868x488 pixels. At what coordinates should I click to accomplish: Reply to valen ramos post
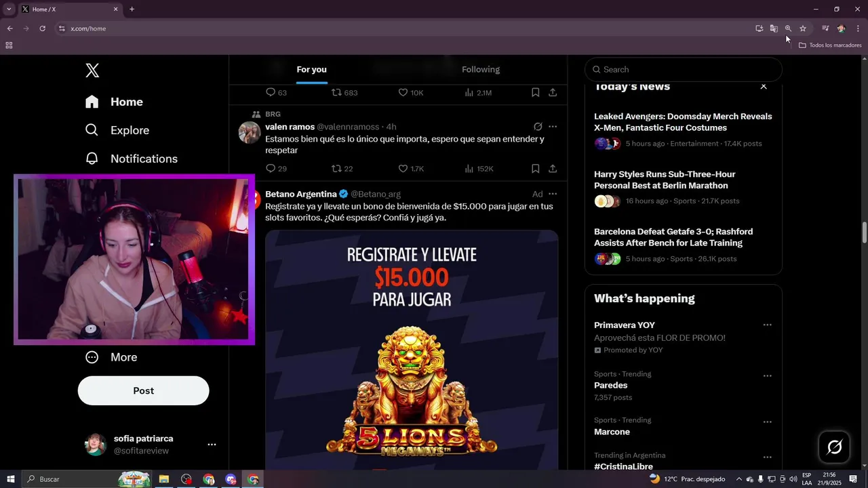point(271,168)
